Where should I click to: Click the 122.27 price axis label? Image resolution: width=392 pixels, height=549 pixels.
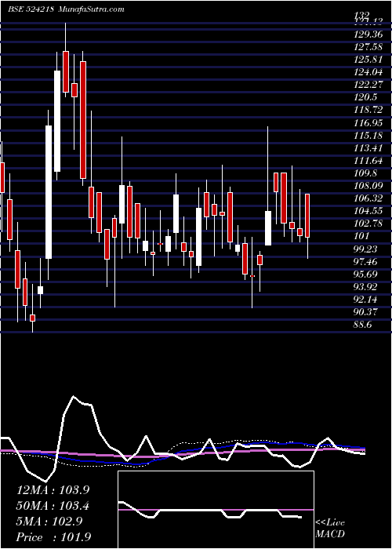pyautogui.click(x=368, y=85)
